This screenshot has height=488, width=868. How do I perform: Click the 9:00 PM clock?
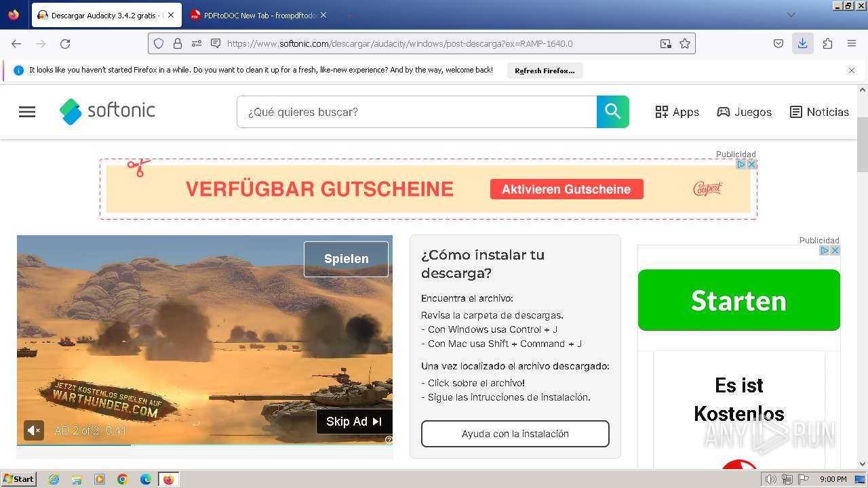coord(833,479)
